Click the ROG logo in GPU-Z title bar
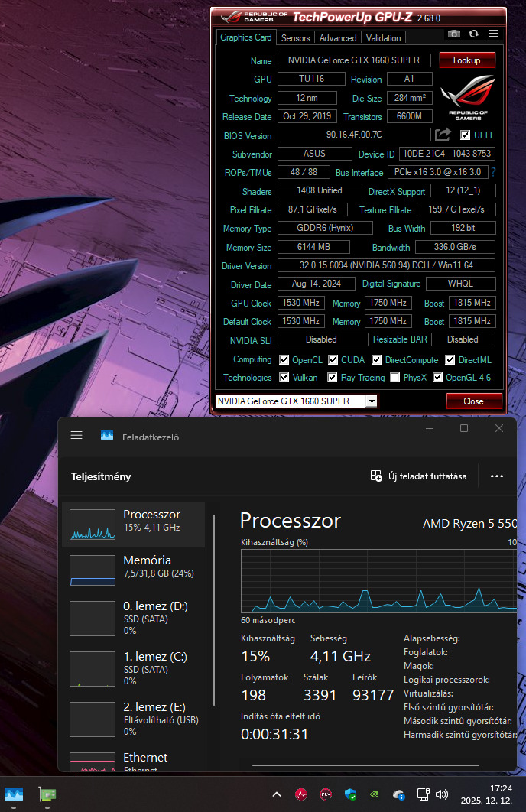526x812 pixels. click(254, 17)
